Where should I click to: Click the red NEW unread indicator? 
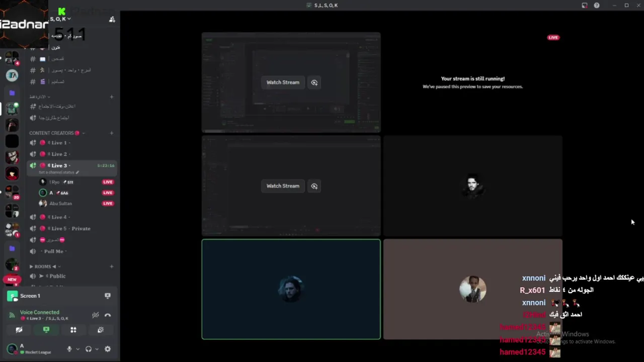click(12, 280)
